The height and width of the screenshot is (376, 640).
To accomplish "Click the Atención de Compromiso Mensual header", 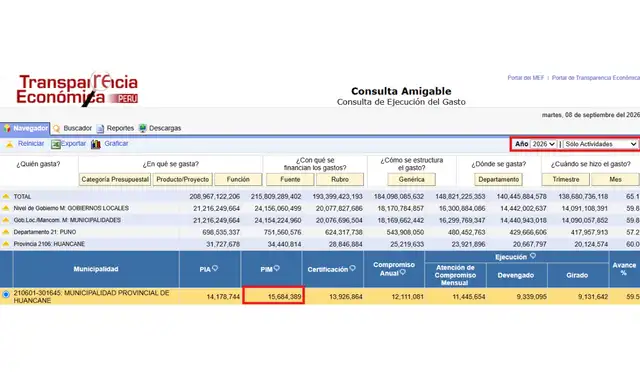I will pyautogui.click(x=455, y=275).
